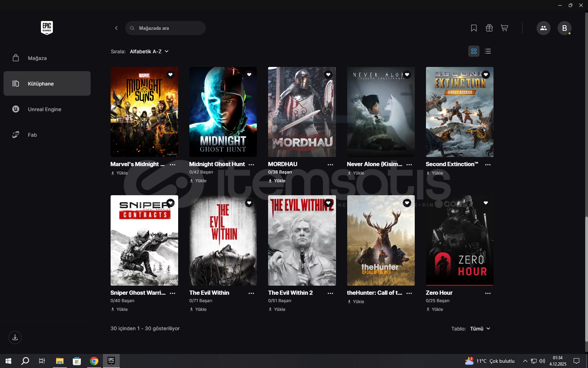The height and width of the screenshot is (368, 588).
Task: Open File Explorer from the taskbar
Action: [x=60, y=361]
